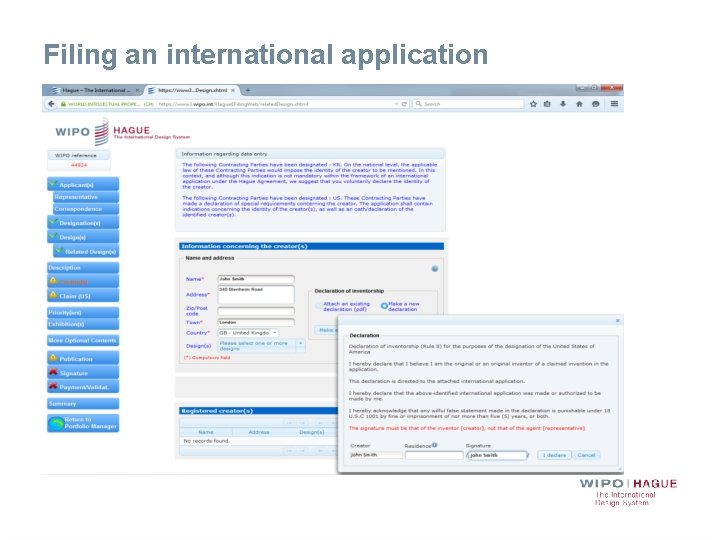
Task: Open URL bar history dropdown arrow
Action: (x=396, y=104)
